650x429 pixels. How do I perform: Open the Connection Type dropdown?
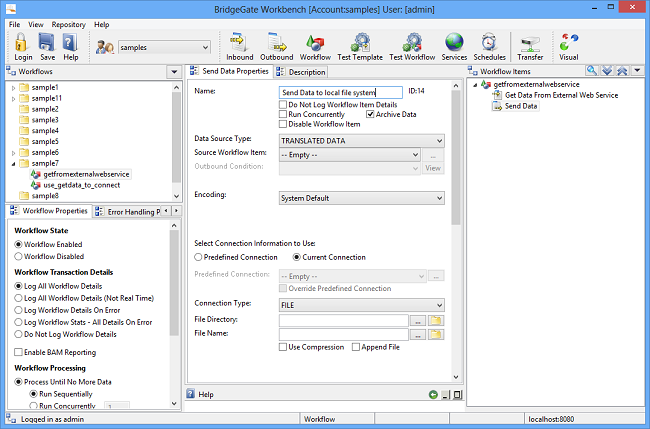(361, 304)
